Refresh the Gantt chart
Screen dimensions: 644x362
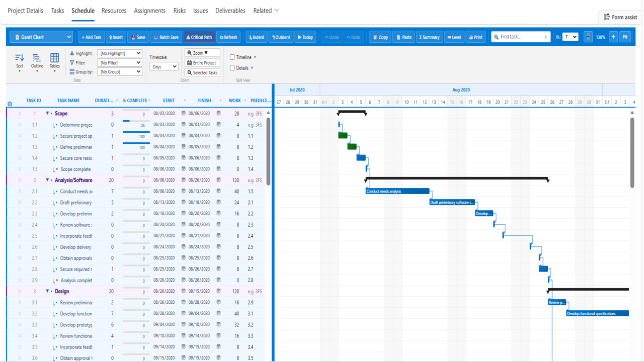228,37
